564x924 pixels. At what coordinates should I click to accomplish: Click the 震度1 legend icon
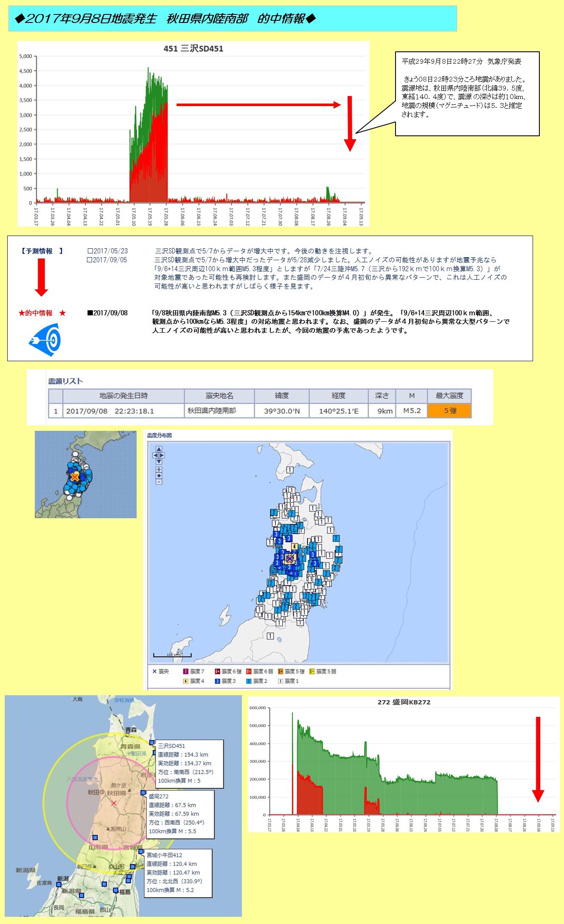[x=281, y=681]
